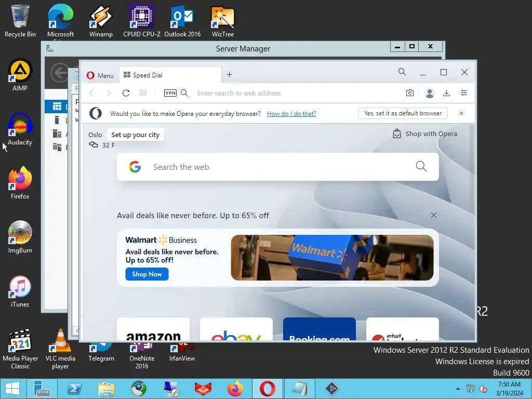Click the muted volume tray icon
The height and width of the screenshot is (399, 532).
pyautogui.click(x=483, y=389)
